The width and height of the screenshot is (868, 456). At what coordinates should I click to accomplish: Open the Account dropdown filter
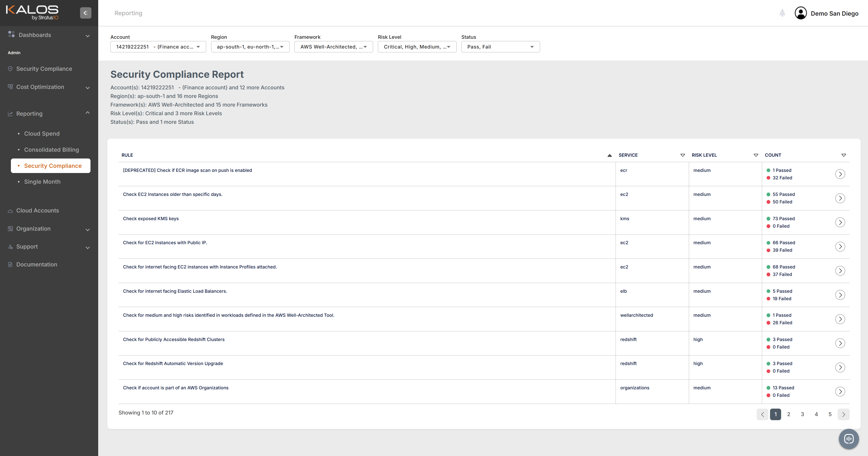click(x=158, y=47)
